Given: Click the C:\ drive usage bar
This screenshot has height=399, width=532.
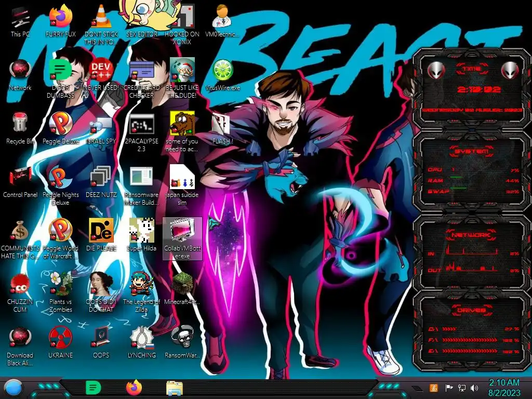Looking at the screenshot, I should 449,329.
